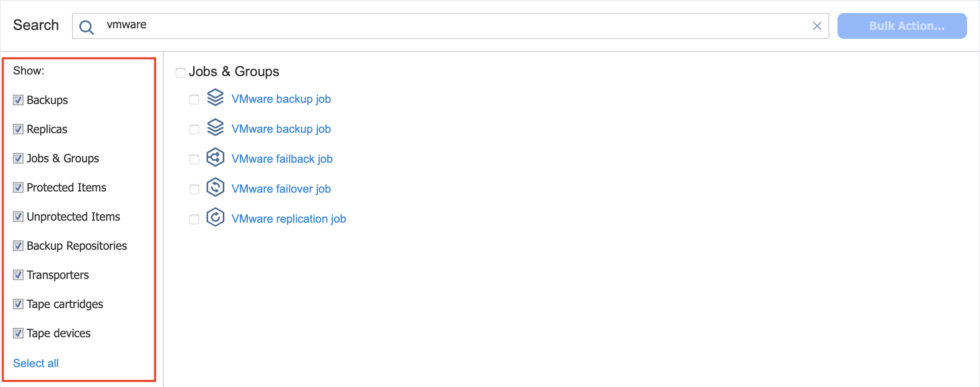Click into the search field containing vmware
The image size is (980, 387).
450,26
